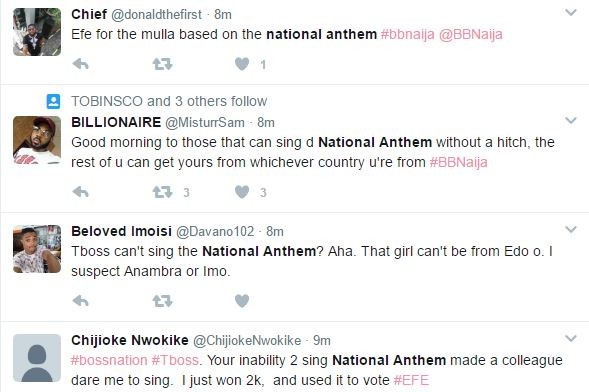View BILLIONAIRE's profile picture
Viewport: 589px width, 392px height.
(x=37, y=140)
